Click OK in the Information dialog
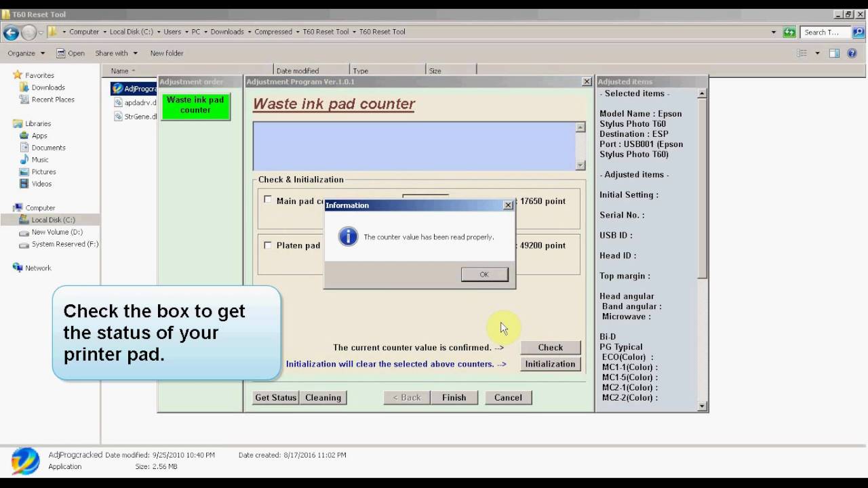This screenshot has width=868, height=488. point(484,274)
